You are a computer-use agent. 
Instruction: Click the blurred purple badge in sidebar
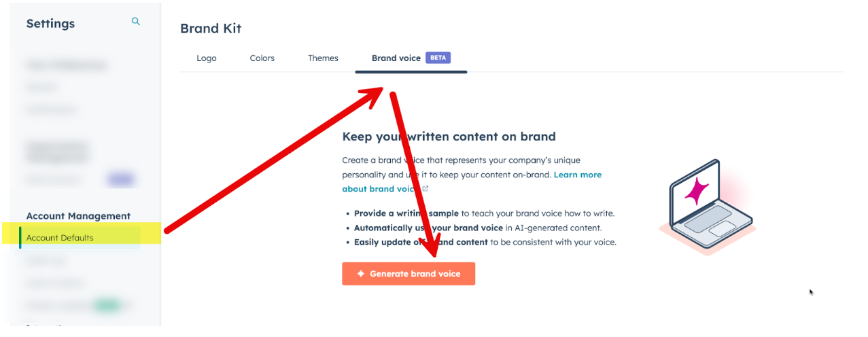[x=121, y=180]
